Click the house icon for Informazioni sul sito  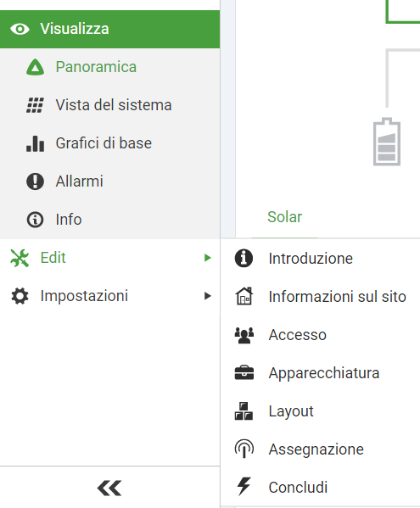click(244, 296)
